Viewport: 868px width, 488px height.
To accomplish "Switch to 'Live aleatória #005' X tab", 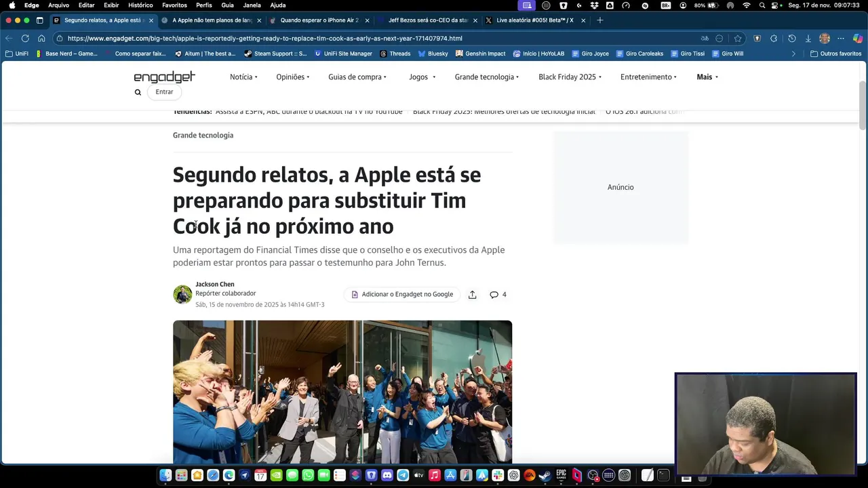I will pyautogui.click(x=534, y=20).
